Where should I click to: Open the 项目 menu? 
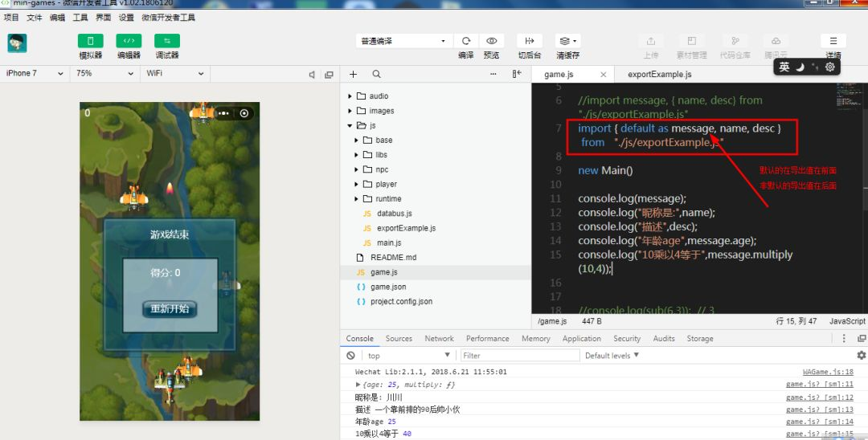pos(11,18)
